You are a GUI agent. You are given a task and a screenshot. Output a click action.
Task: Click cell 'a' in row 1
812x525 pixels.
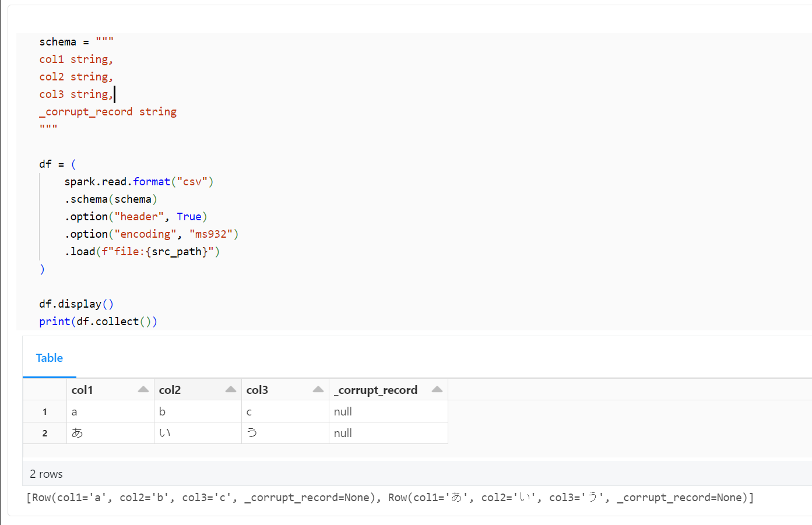(110, 411)
